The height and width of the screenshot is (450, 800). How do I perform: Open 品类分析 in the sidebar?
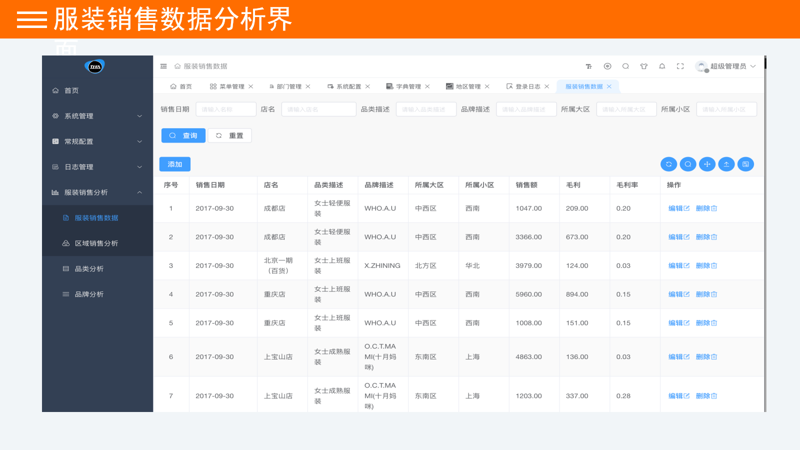click(x=97, y=269)
